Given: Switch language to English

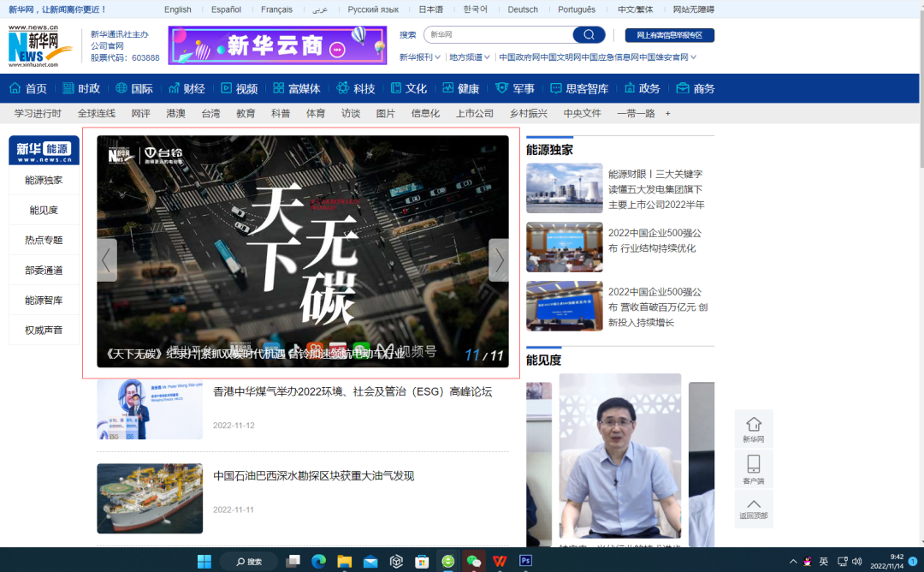Looking at the screenshot, I should [x=177, y=9].
